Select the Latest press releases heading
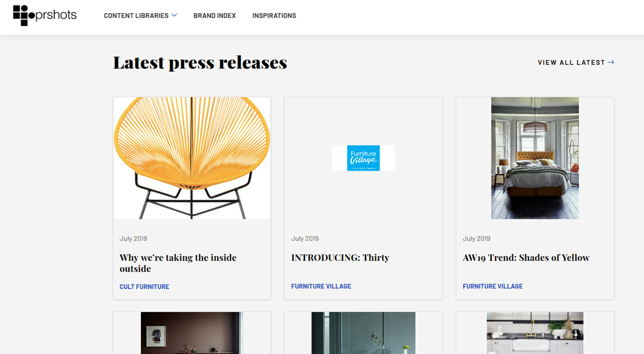Viewport: 644px width, 354px height. coord(200,62)
